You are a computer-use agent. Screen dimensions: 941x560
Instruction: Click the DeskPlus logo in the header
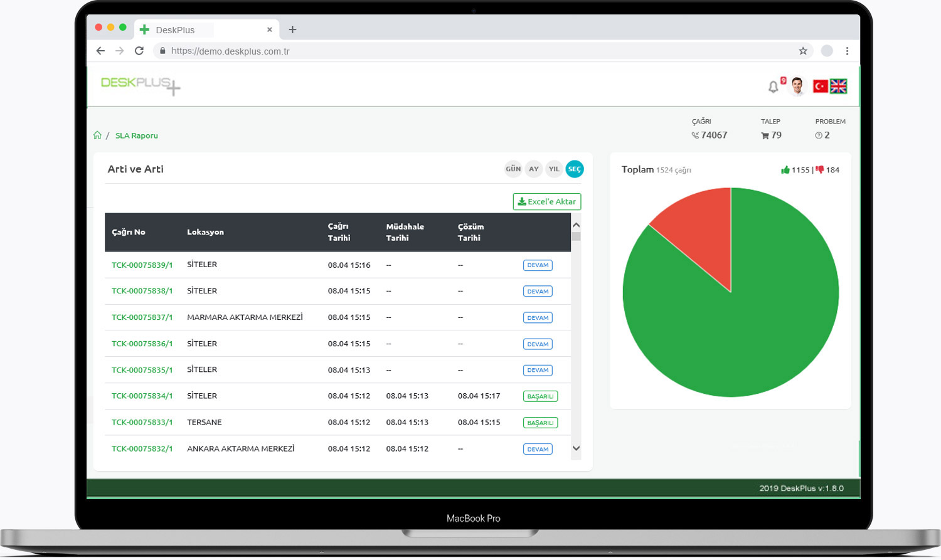pyautogui.click(x=141, y=85)
